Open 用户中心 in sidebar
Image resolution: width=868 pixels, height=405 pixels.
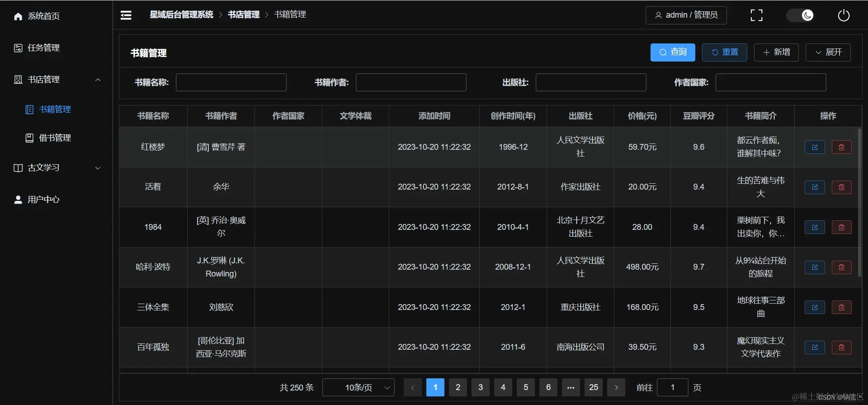[x=56, y=200]
